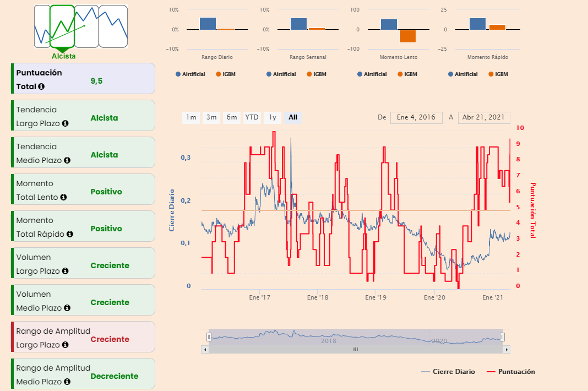Show info for Volumen Largo Plazo
The image size is (588, 391).
[66, 270]
